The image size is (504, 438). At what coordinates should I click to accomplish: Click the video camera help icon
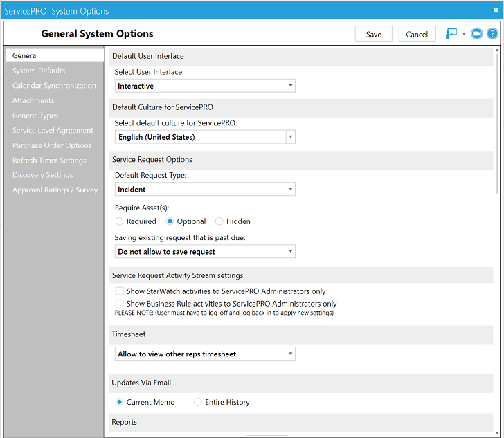(477, 33)
